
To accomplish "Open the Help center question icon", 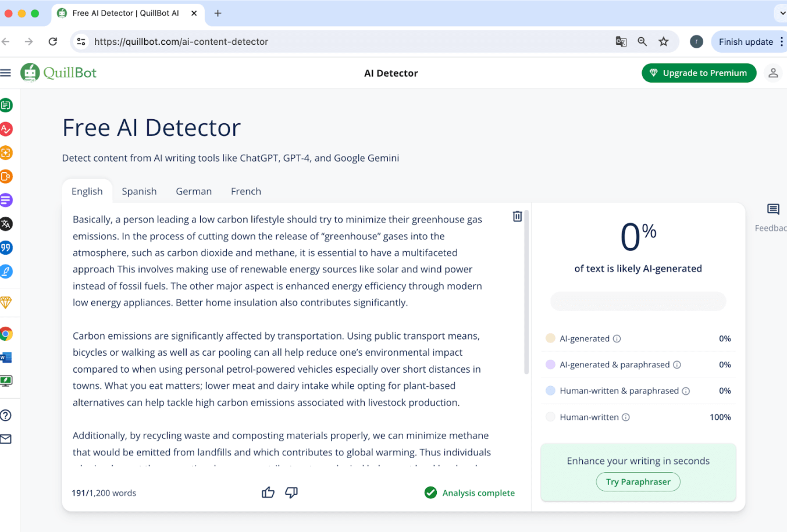I will [6, 415].
